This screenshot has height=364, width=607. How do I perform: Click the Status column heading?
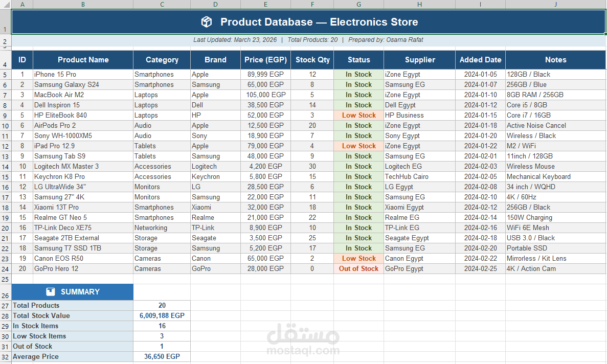point(359,60)
